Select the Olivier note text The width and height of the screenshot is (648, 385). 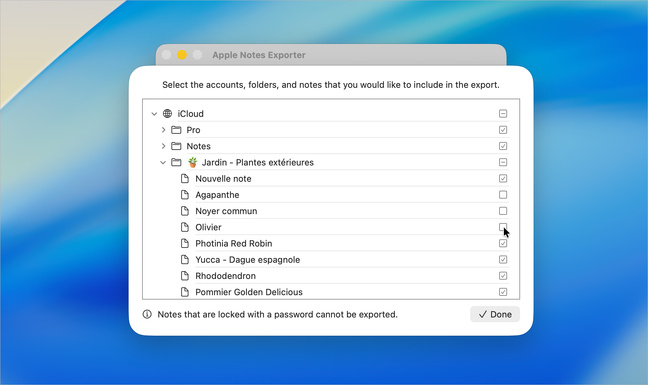[208, 227]
